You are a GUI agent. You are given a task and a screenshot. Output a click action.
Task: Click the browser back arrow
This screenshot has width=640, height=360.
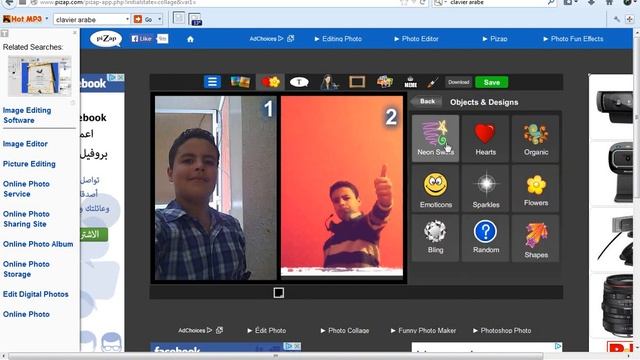click(8, 2)
